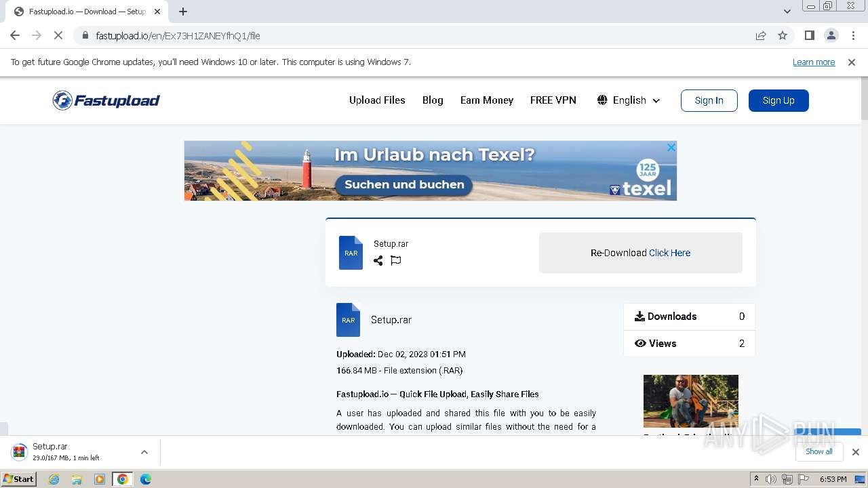Viewport: 868px width, 488px height.
Task: Open Microsoft Edge from taskbar
Action: tap(145, 479)
